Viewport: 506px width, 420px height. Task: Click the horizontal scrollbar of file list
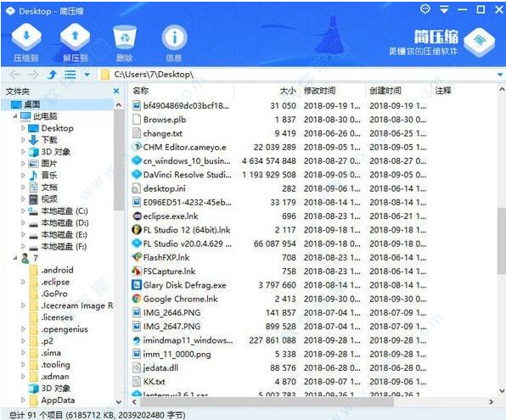tap(267, 402)
